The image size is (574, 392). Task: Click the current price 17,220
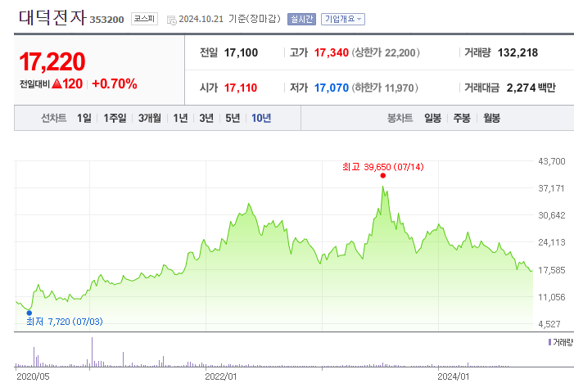click(52, 61)
